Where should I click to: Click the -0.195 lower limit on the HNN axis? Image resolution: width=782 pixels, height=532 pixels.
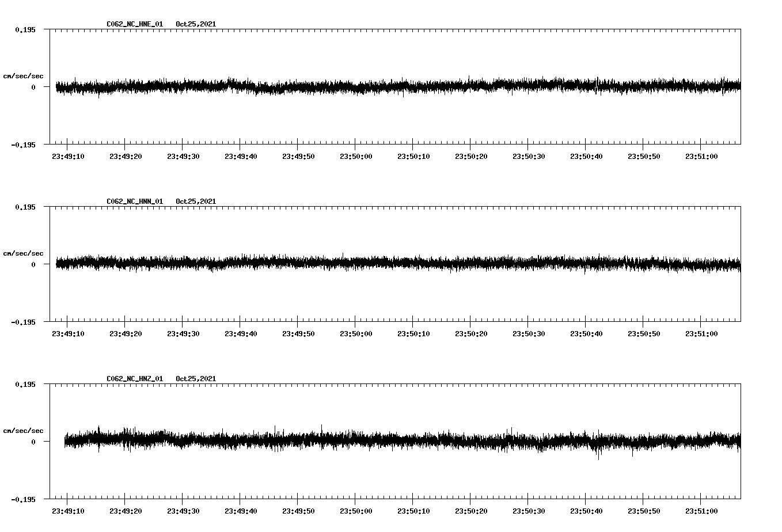coord(23,322)
